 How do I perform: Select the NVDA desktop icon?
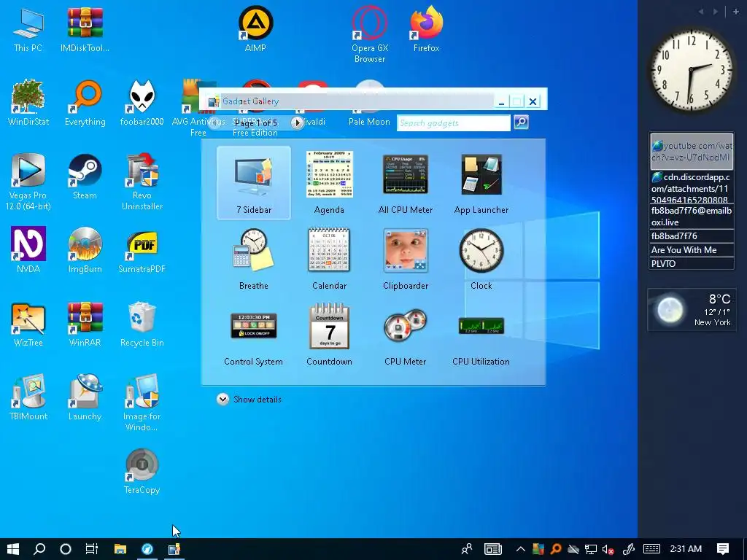[x=28, y=250]
